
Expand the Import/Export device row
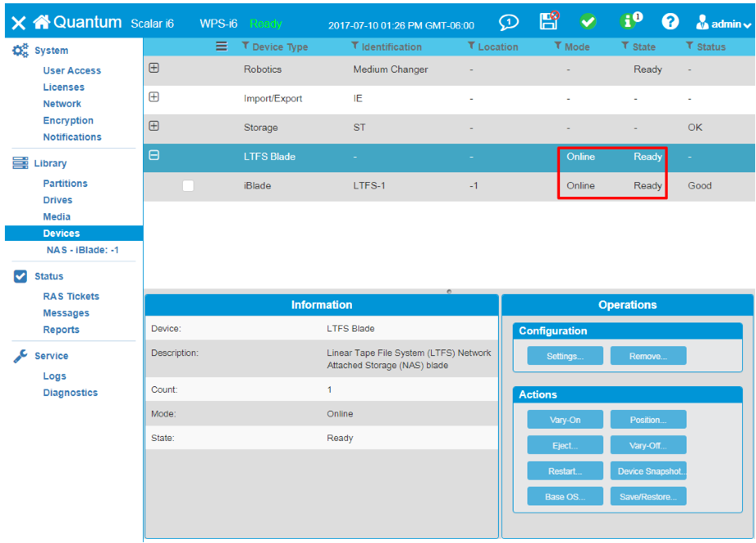pos(153,97)
